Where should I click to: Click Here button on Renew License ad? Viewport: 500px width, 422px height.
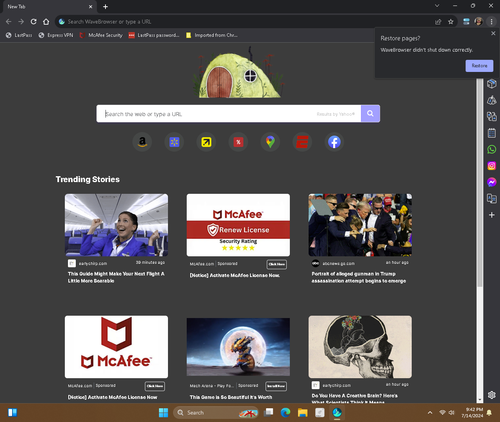click(277, 264)
